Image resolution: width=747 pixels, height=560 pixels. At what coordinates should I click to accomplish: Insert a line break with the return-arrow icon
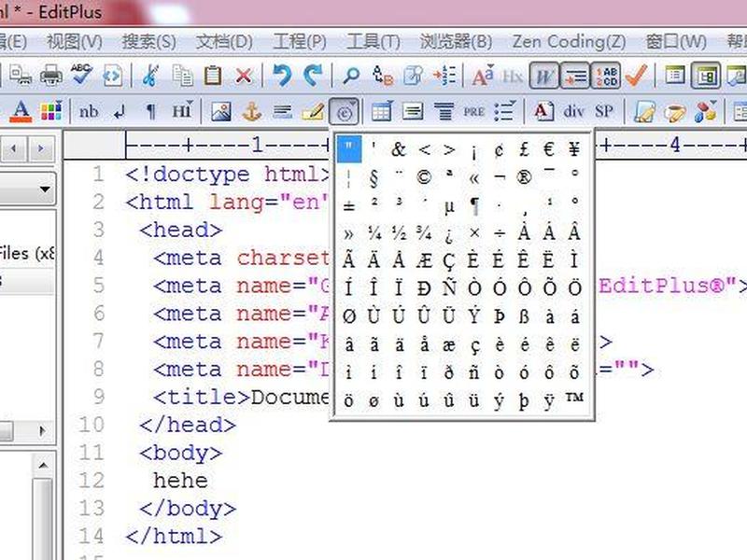[x=120, y=112]
